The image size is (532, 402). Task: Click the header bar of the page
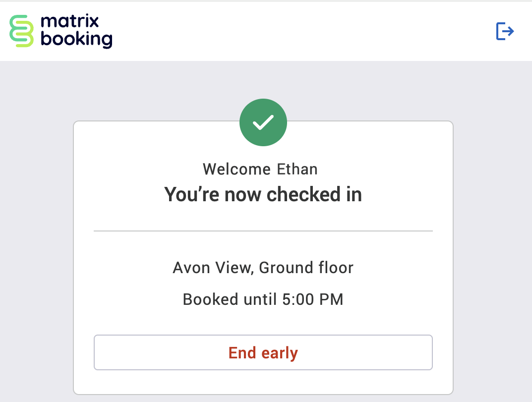pyautogui.click(x=297, y=31)
